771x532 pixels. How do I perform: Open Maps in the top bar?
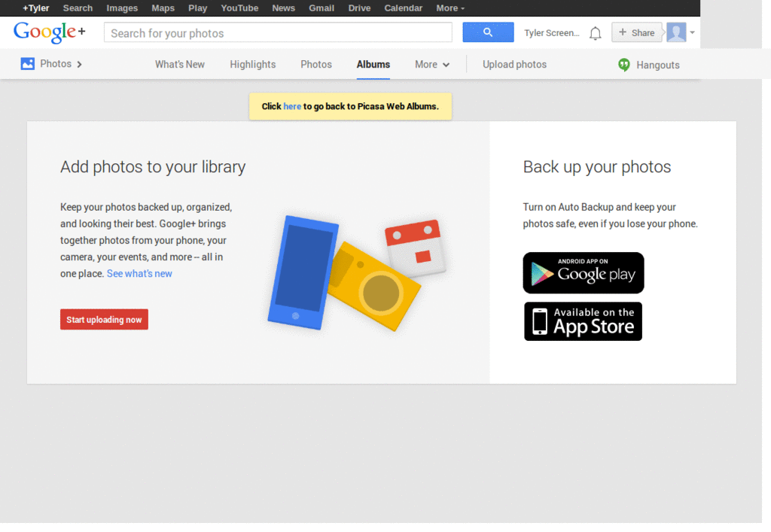coord(163,8)
